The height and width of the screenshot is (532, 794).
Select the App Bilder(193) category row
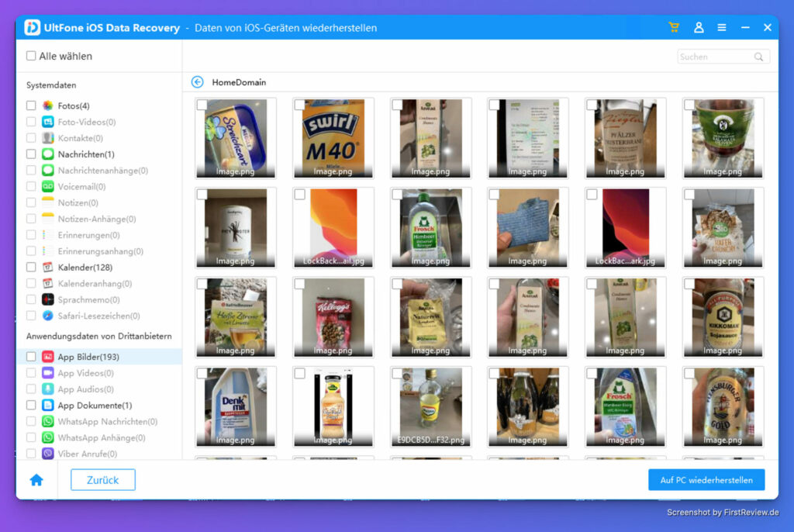[x=99, y=357]
